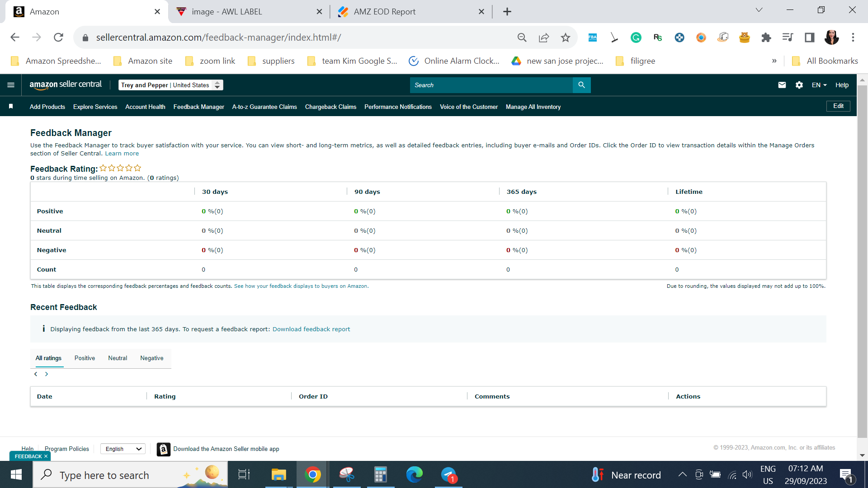Bookmark this page with star icon
Image resolution: width=868 pixels, height=488 pixels.
pos(566,38)
